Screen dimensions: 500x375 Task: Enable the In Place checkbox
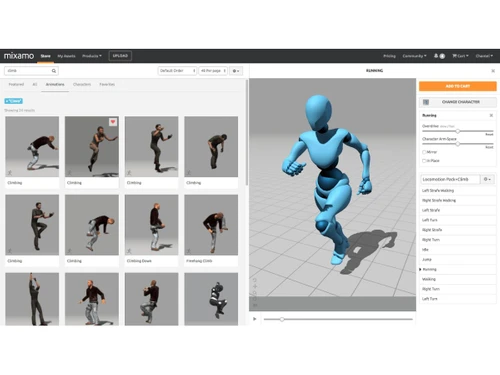(x=424, y=161)
